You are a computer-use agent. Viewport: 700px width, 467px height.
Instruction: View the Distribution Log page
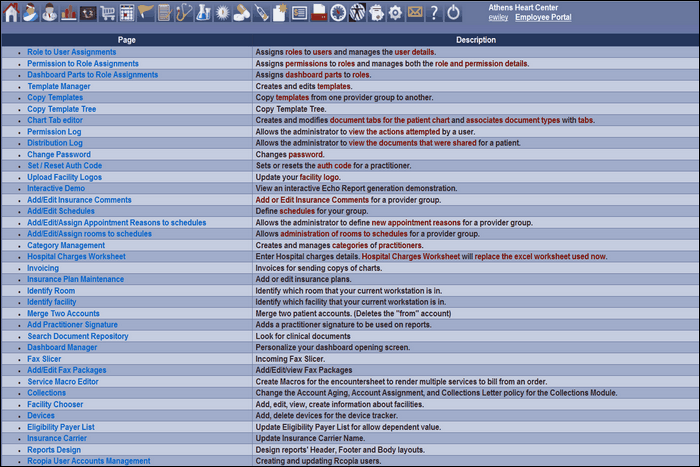click(x=54, y=143)
